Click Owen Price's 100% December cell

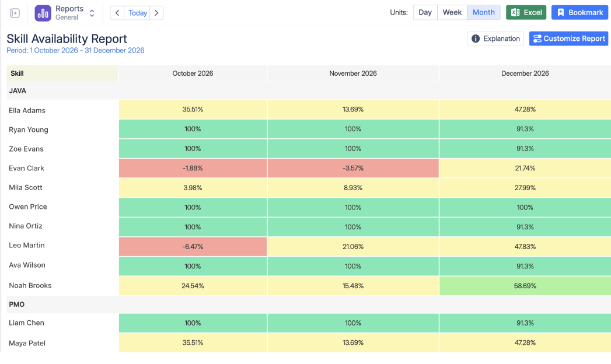coord(525,208)
